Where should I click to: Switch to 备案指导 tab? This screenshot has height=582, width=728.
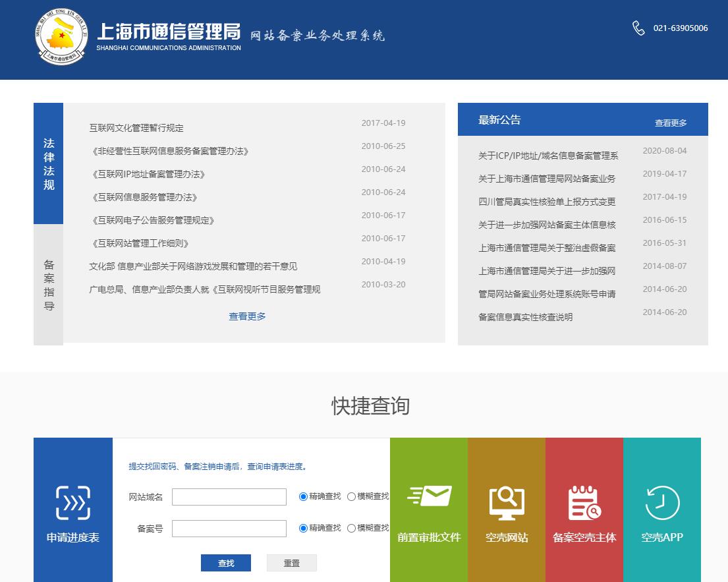click(49, 285)
